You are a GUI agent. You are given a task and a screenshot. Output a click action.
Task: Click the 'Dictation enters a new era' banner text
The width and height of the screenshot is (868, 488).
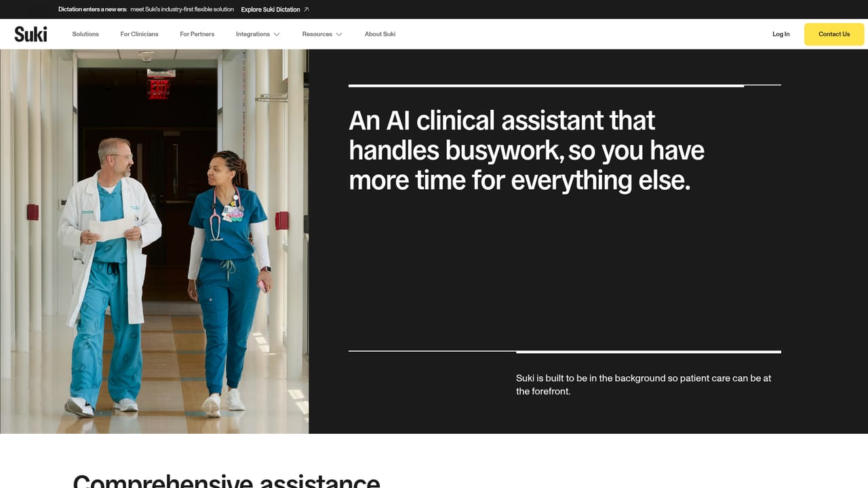pos(92,9)
